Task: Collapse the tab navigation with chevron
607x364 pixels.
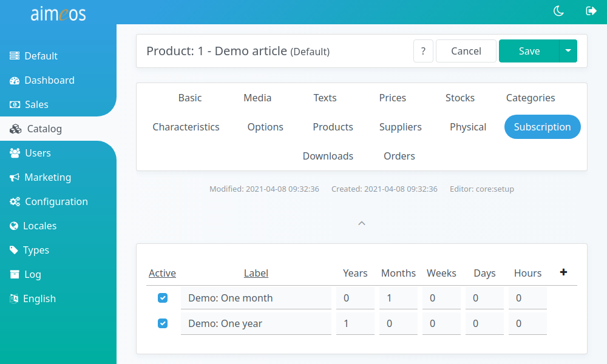Action: click(x=362, y=223)
